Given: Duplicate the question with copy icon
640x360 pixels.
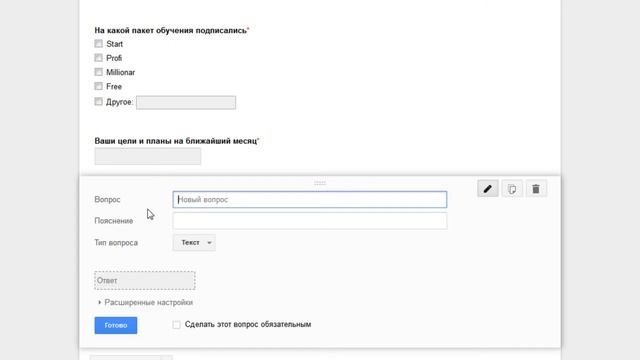Looking at the screenshot, I should [512, 189].
